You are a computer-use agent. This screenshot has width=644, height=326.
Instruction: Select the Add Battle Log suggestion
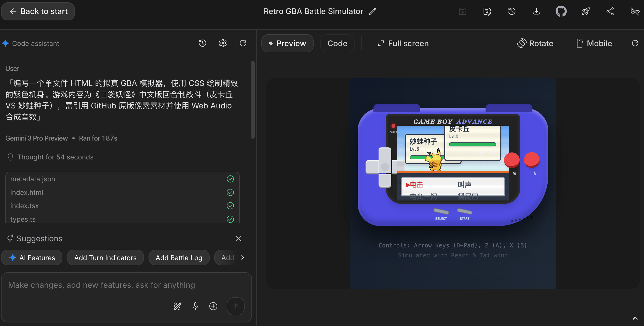[179, 258]
